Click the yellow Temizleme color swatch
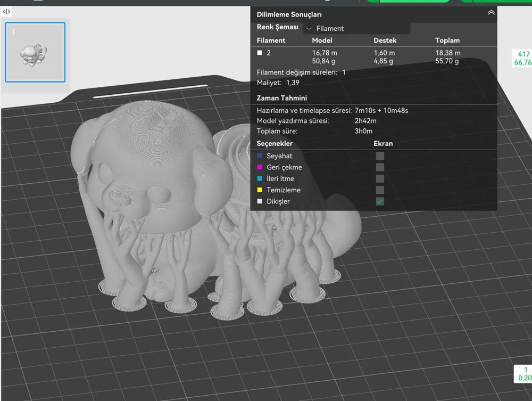 tap(259, 190)
